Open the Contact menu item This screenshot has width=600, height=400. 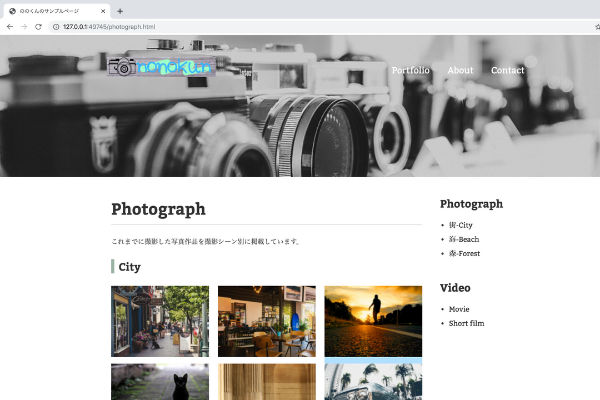507,70
